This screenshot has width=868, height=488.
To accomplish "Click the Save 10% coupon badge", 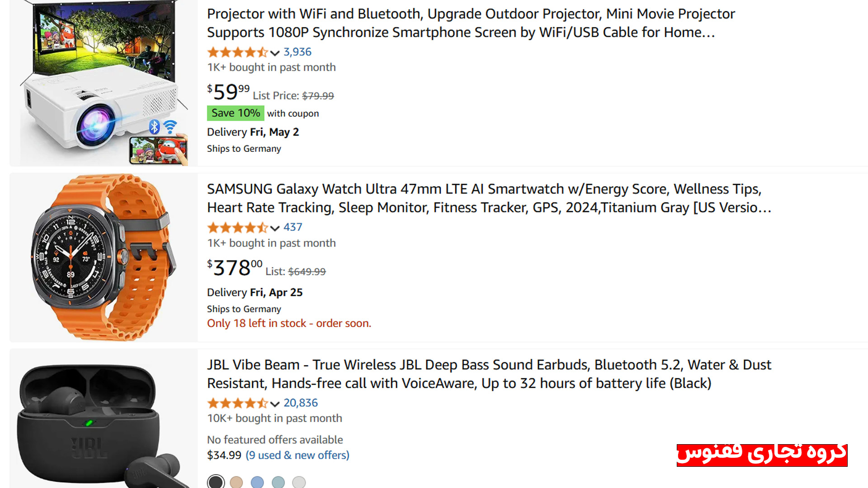I will tap(236, 113).
